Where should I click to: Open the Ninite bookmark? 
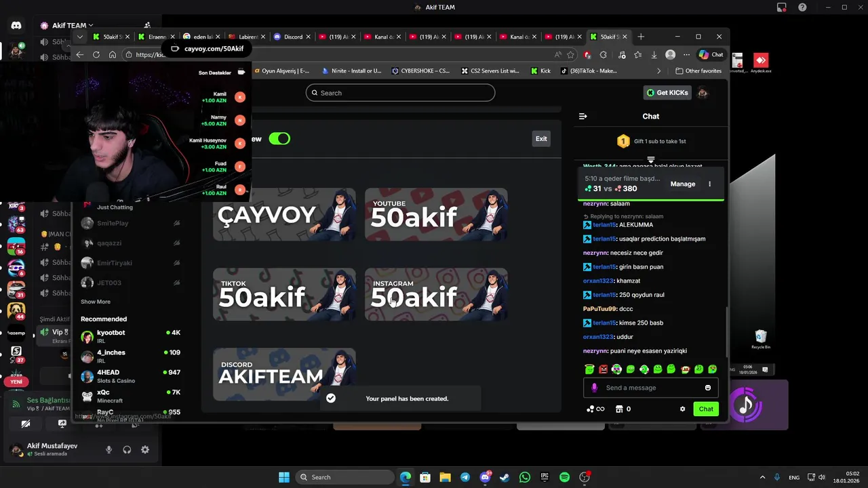(352, 70)
